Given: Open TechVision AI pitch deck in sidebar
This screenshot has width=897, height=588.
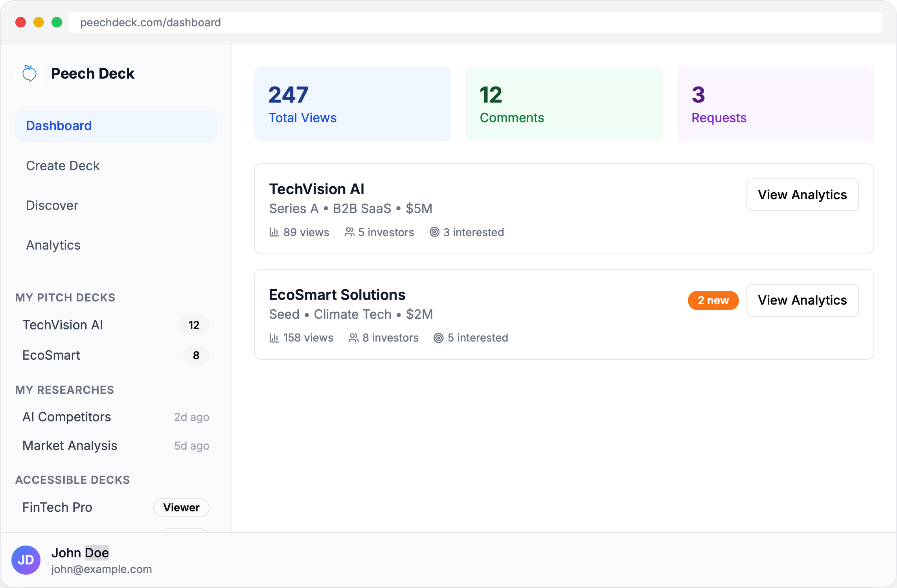Looking at the screenshot, I should [x=63, y=325].
